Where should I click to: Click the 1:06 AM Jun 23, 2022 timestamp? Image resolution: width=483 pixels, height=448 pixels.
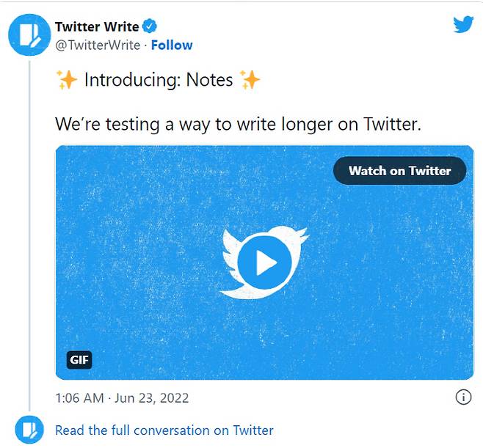click(122, 398)
